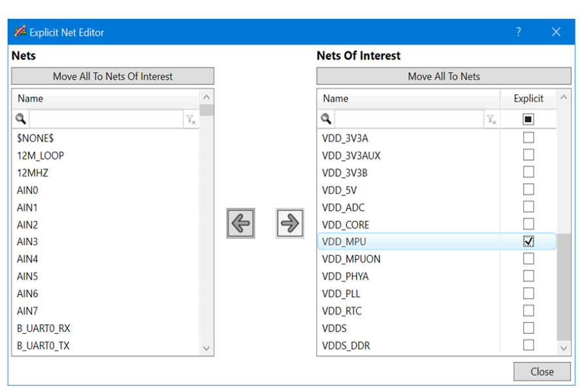Toggle the Explicit select-all header checkbox

[x=529, y=119]
